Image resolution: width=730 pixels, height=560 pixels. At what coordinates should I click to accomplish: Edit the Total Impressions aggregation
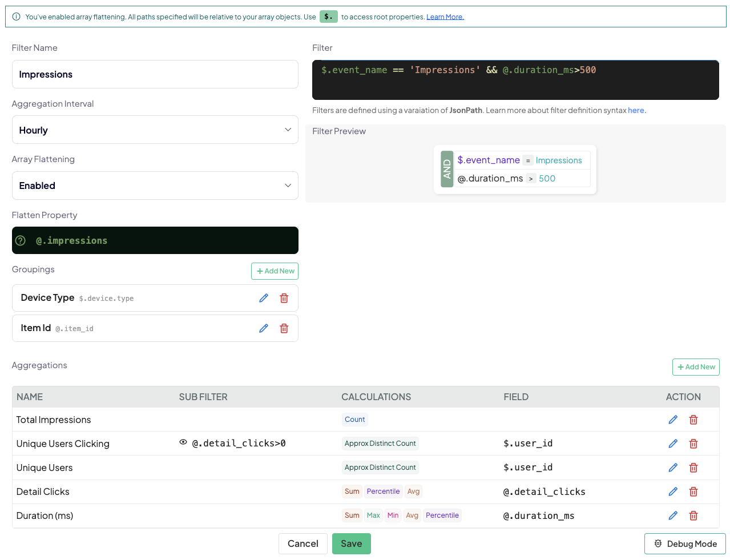(672, 419)
